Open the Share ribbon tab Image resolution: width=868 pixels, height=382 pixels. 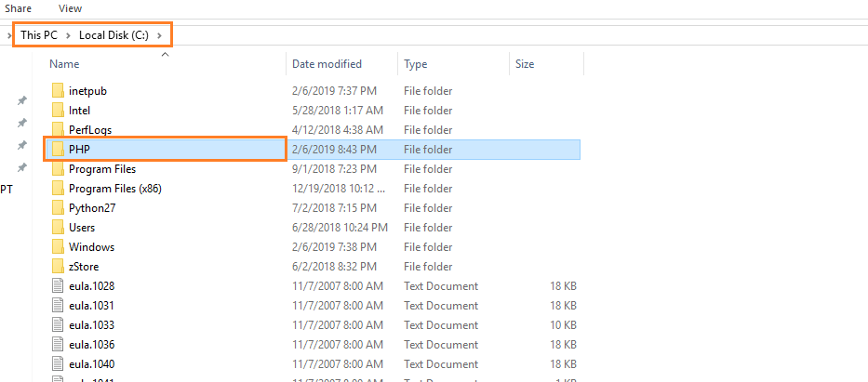(19, 7)
